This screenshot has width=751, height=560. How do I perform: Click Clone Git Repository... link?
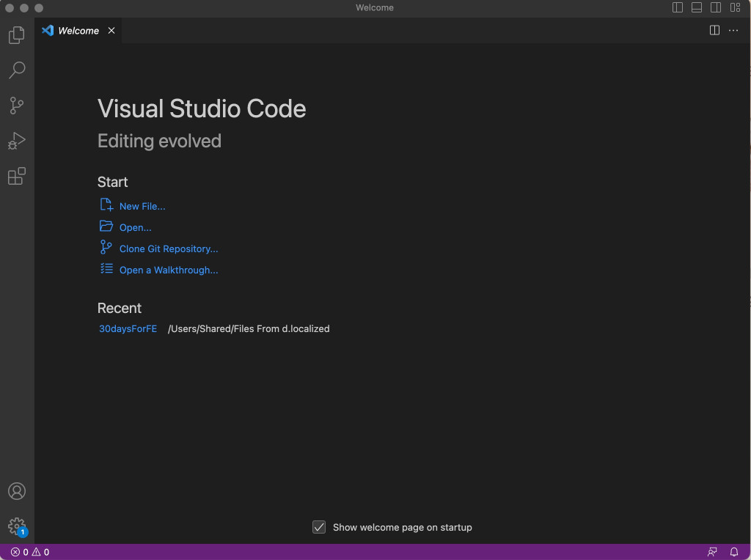pos(169,249)
